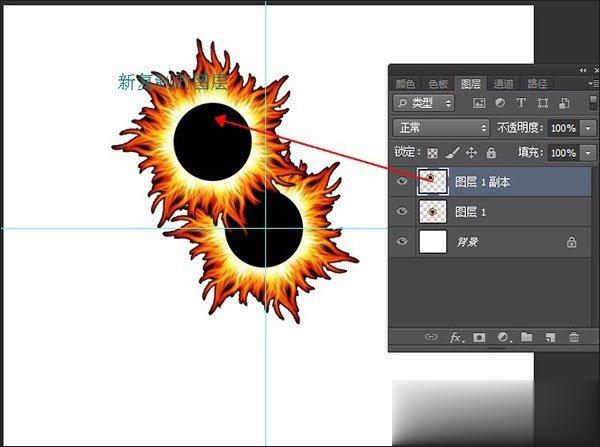Open the 正常 blend mode dropdown
This screenshot has height=447, width=600.
pos(441,127)
